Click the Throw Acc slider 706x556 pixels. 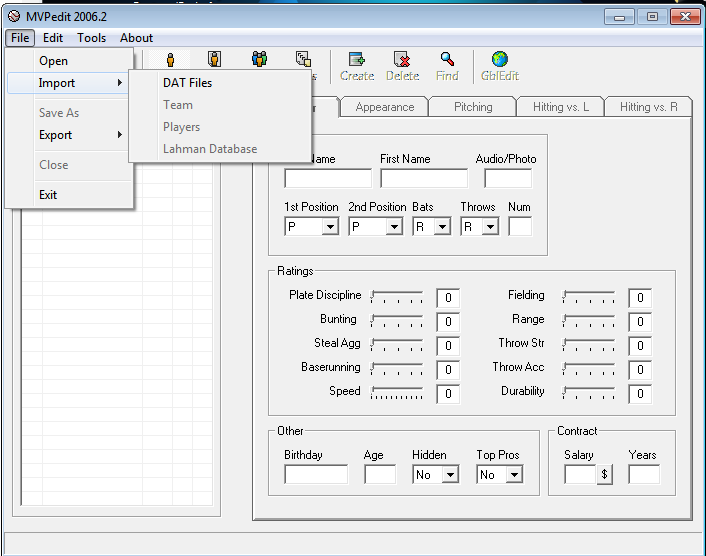588,369
